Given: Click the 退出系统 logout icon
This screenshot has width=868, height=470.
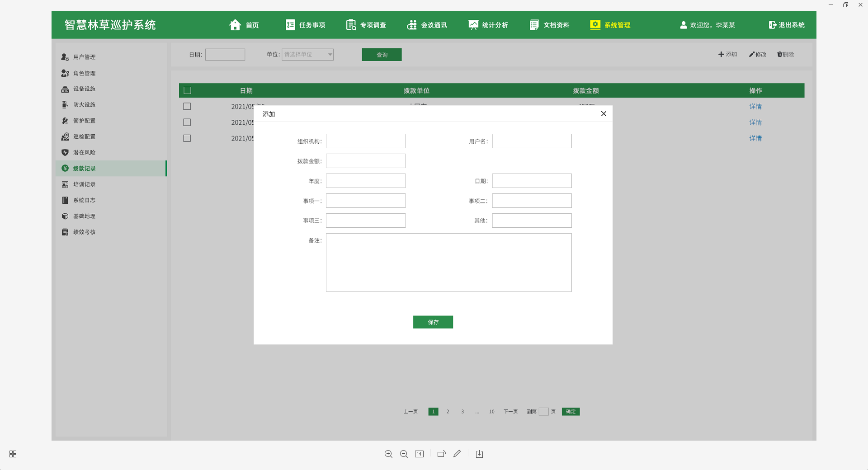Looking at the screenshot, I should coord(772,25).
